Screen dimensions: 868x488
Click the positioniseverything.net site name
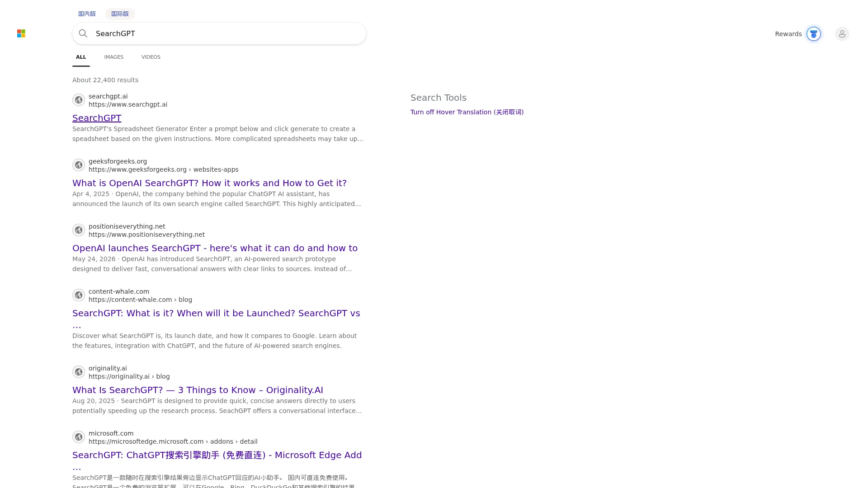click(x=127, y=226)
